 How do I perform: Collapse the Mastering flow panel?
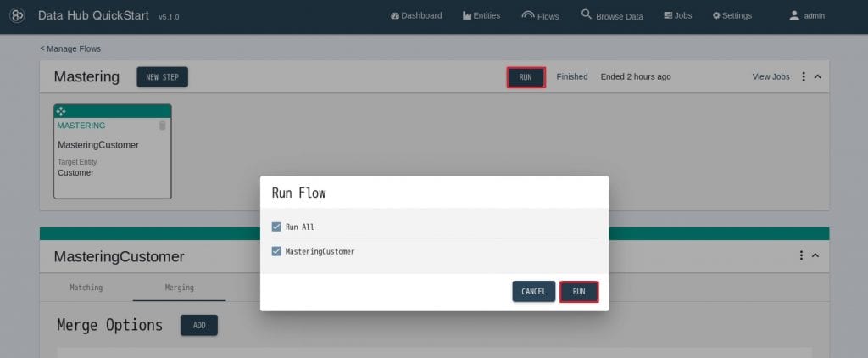click(x=818, y=77)
